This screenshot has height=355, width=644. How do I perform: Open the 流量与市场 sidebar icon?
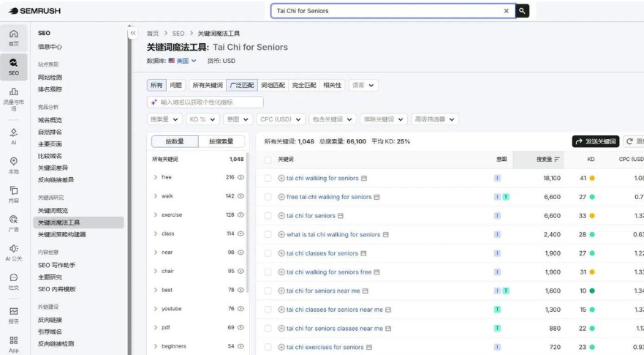(x=14, y=99)
